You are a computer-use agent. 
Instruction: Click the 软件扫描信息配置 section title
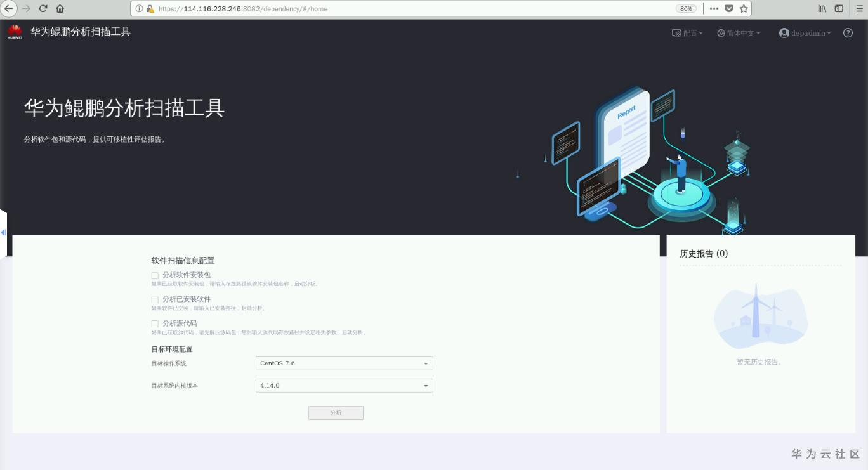click(x=183, y=261)
